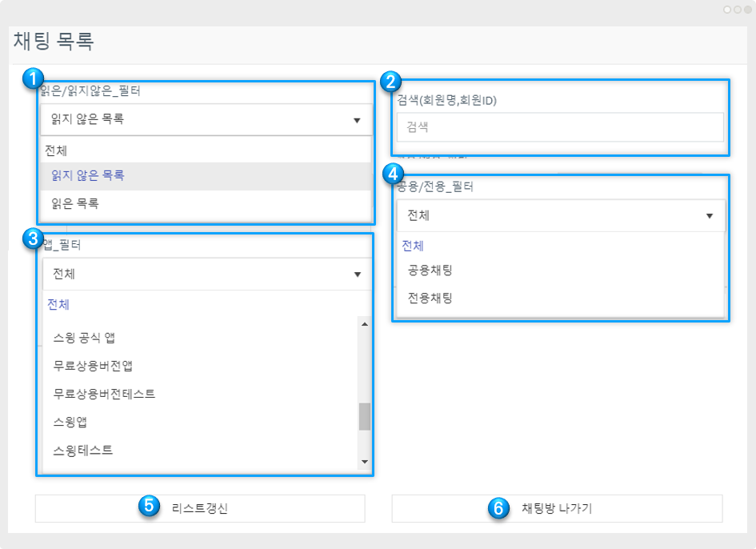This screenshot has height=549, width=756.
Task: Click the numbered badge 4 marker
Action: click(x=392, y=174)
